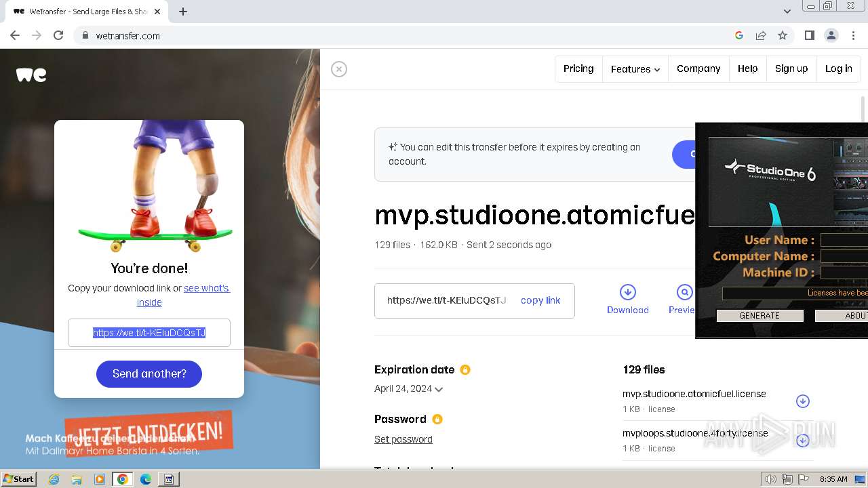Viewport: 868px width, 488px height.
Task: Open the Chrome profile avatar menu
Action: 831,35
